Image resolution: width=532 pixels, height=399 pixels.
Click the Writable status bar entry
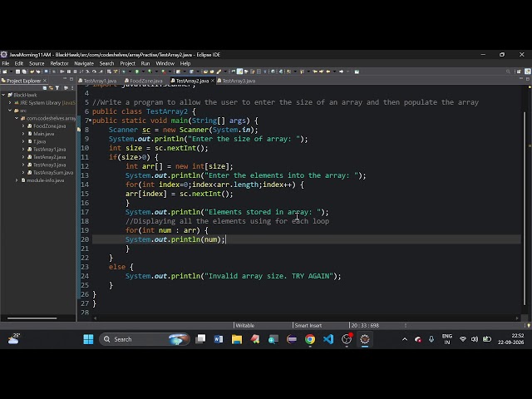(245, 325)
